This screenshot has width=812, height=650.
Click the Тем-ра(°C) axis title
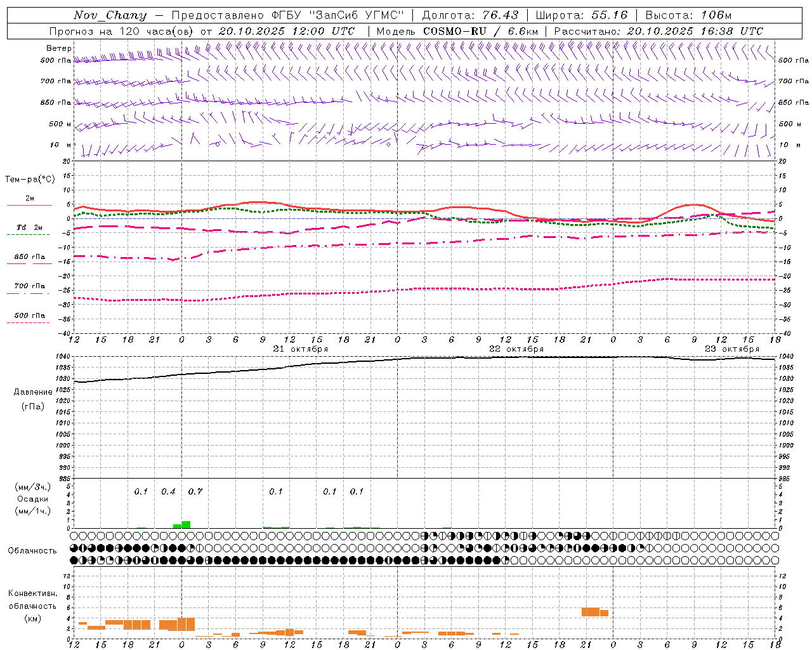(x=30, y=180)
